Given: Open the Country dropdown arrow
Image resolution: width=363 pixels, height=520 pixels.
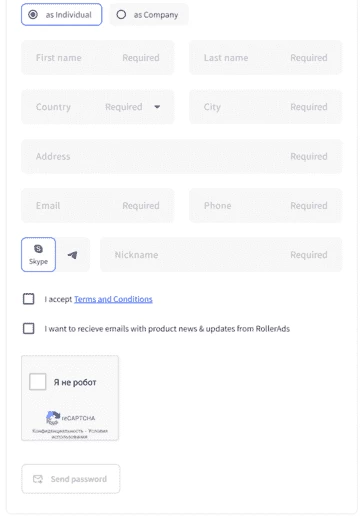Looking at the screenshot, I should coord(157,107).
